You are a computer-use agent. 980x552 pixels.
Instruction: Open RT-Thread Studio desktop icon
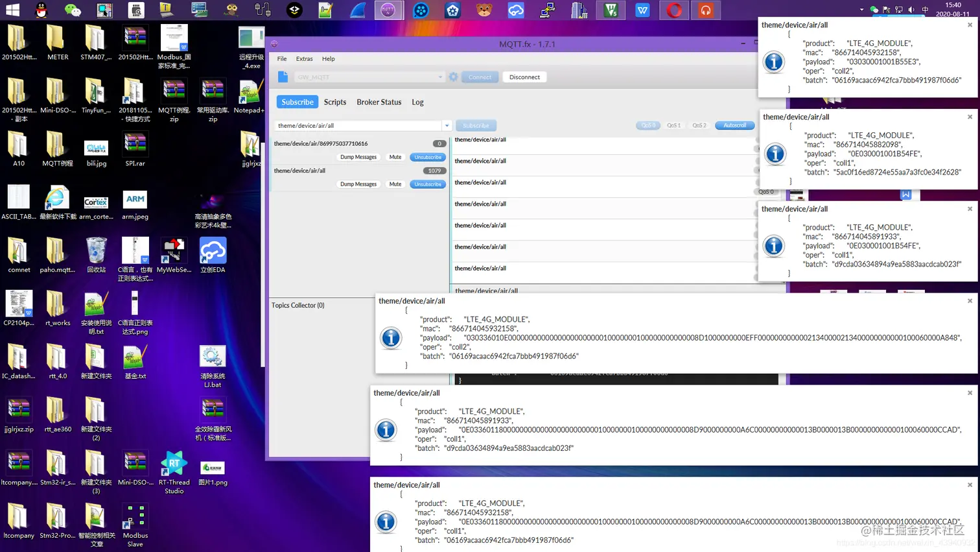(174, 473)
